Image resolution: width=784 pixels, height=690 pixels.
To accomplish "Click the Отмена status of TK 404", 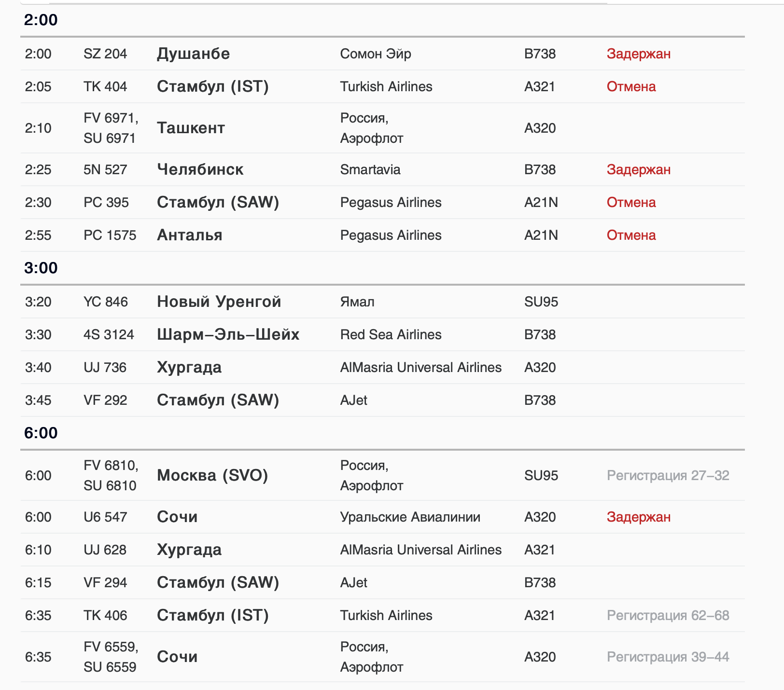I will (x=631, y=86).
